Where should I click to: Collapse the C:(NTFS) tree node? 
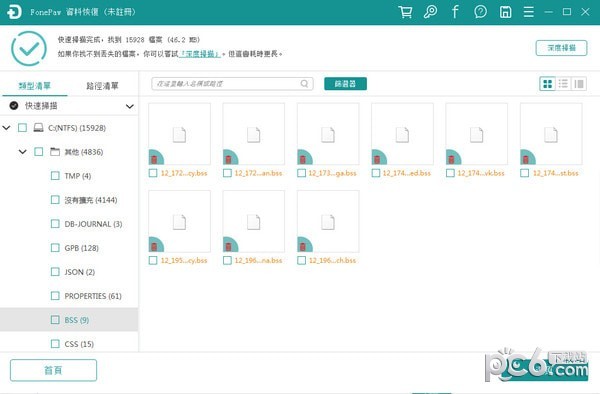click(x=7, y=128)
